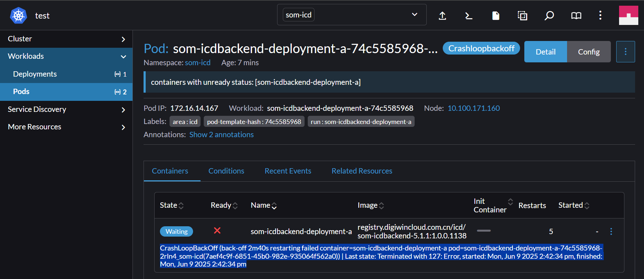The height and width of the screenshot is (279, 644).
Task: Follow the som-icd namespace link
Action: [198, 63]
